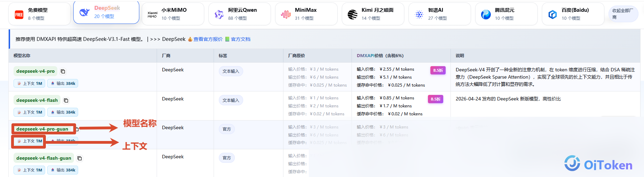
Task: Copy model name deepseek-v4-pro
Action: 63,71
